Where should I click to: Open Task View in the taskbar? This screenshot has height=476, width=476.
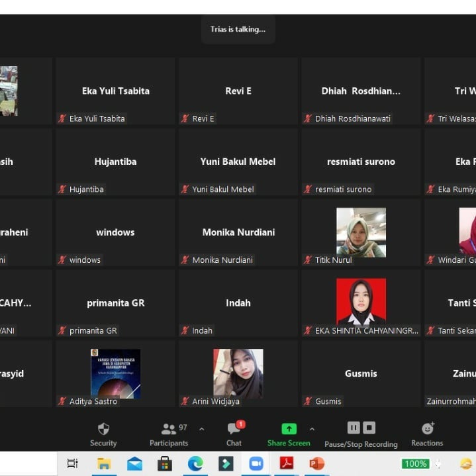72,464
